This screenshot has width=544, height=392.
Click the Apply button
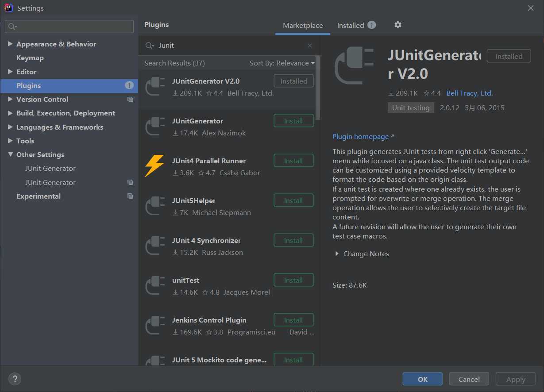tap(515, 379)
